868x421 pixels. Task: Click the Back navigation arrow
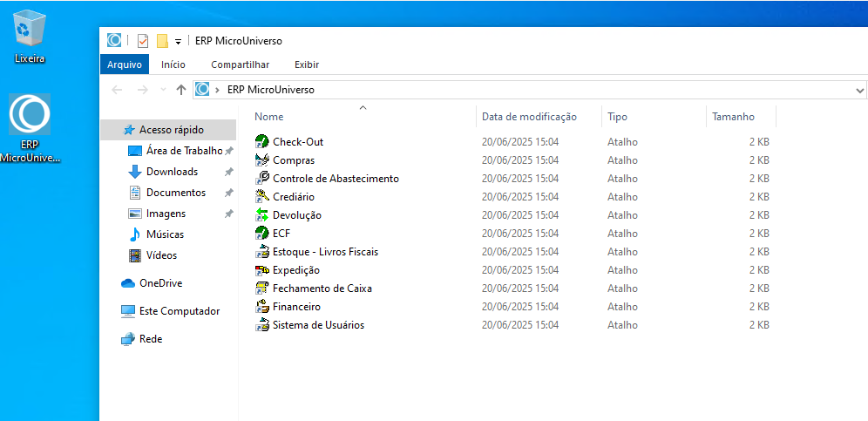117,90
